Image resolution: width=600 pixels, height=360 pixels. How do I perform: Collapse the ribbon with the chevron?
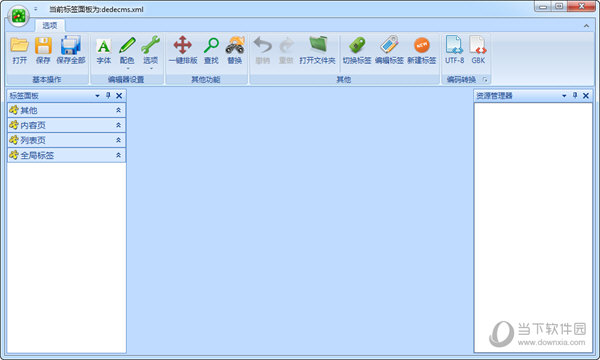[x=586, y=26]
